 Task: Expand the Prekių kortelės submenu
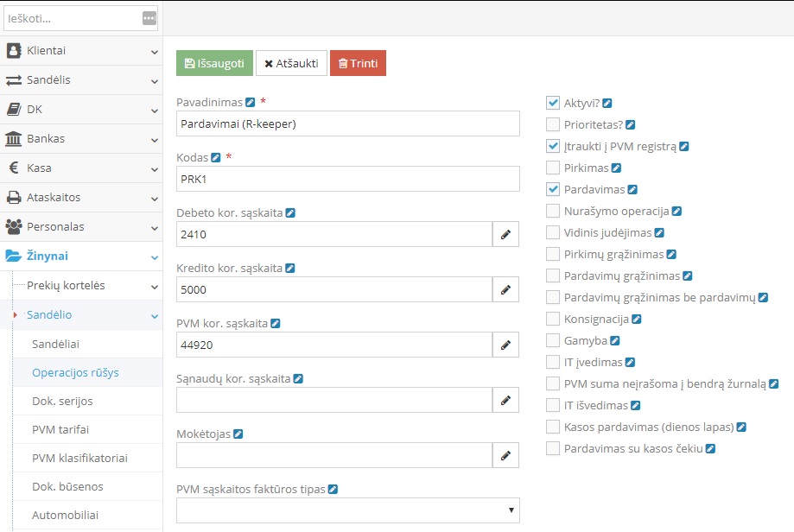[81, 286]
